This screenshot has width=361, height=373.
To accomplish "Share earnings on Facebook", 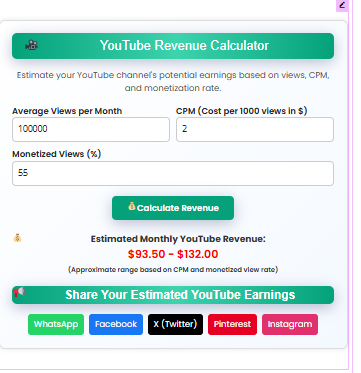I will pos(116,324).
